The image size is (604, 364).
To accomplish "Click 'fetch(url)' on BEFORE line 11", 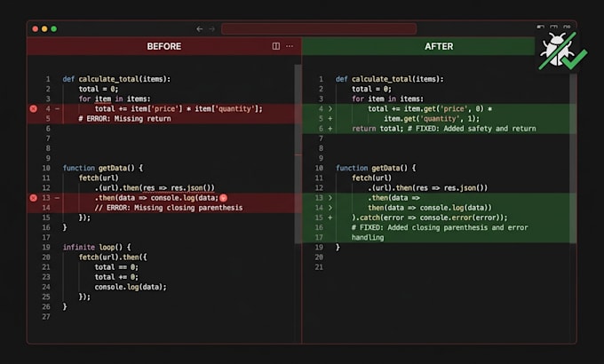I will pos(99,178).
